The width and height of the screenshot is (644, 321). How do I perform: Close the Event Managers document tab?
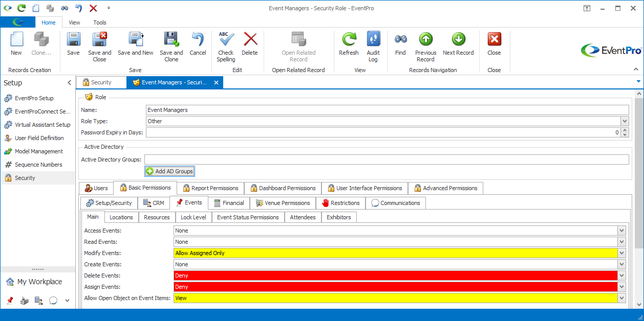tap(216, 82)
